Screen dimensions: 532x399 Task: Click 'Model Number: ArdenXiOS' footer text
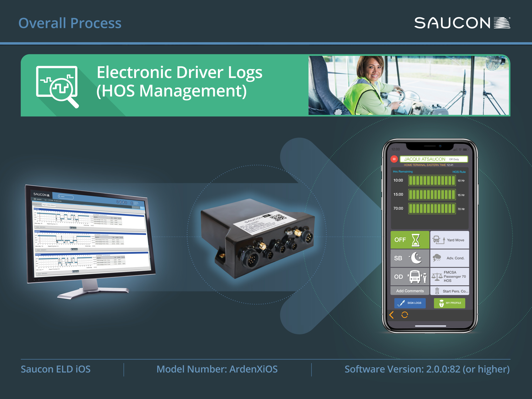(217, 369)
